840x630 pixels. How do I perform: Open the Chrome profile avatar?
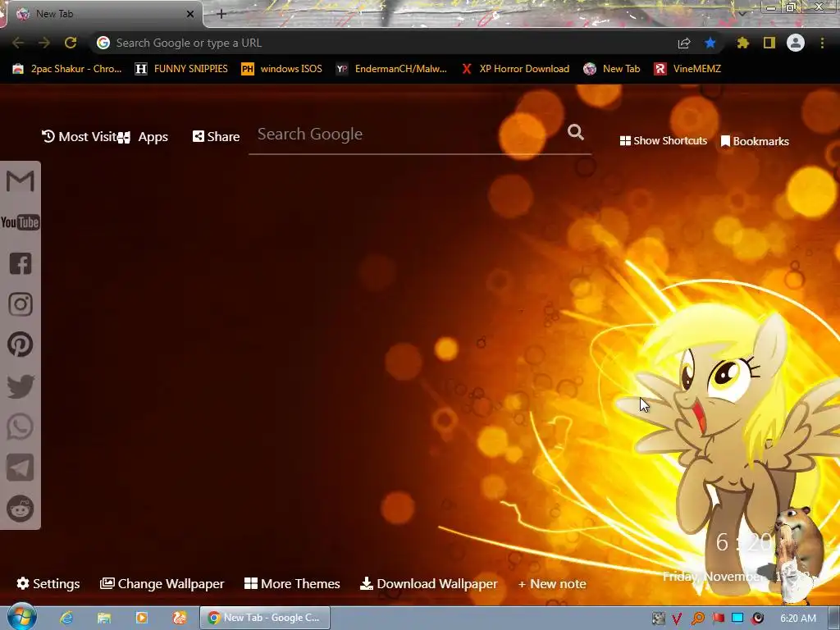click(x=796, y=43)
